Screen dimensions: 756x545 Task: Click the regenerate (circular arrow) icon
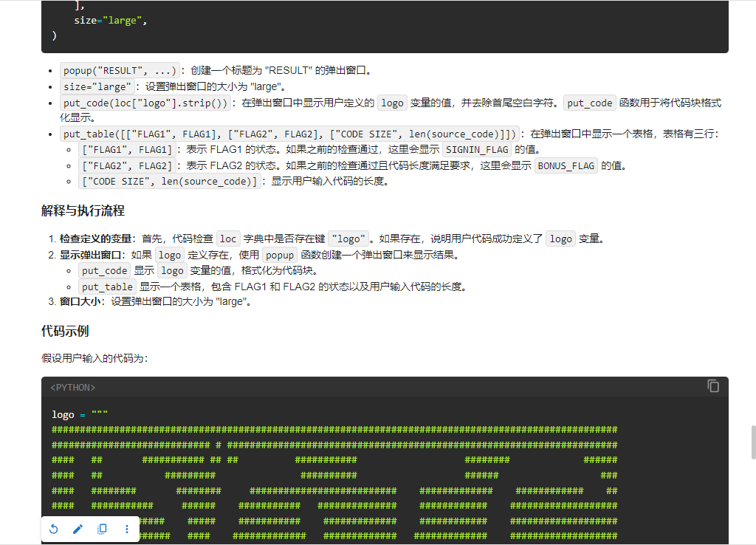click(54, 529)
